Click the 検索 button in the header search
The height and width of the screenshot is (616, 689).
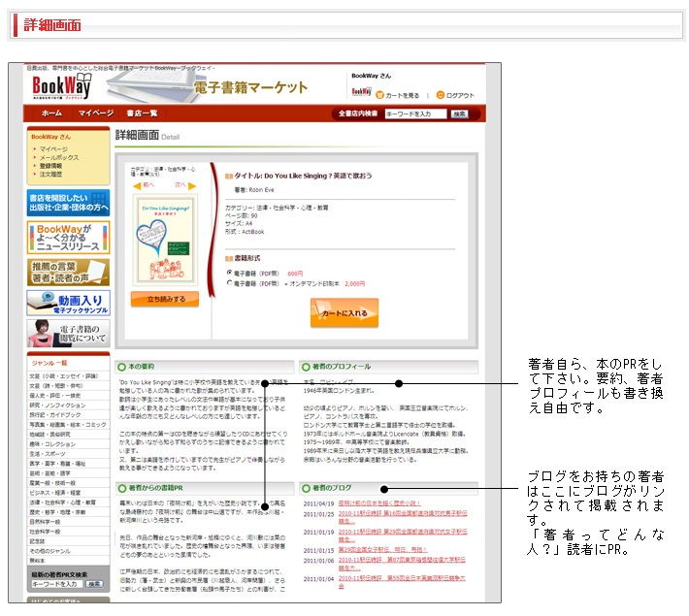460,113
